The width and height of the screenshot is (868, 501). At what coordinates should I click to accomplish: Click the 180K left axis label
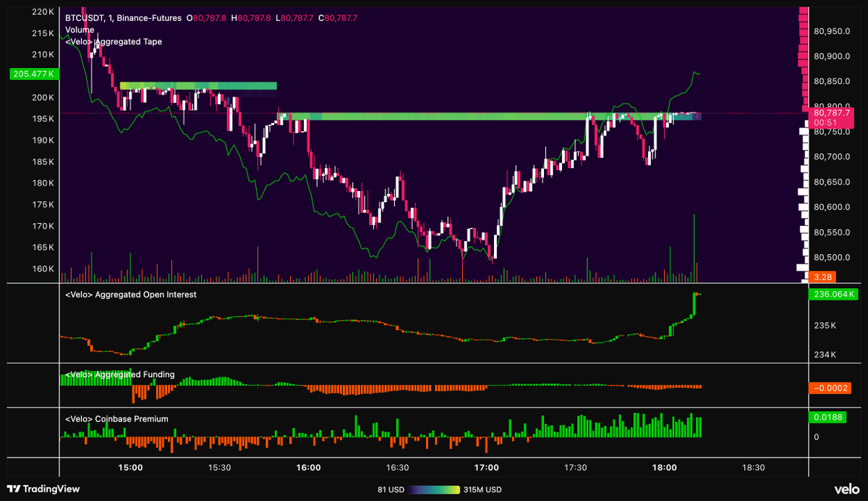[43, 183]
